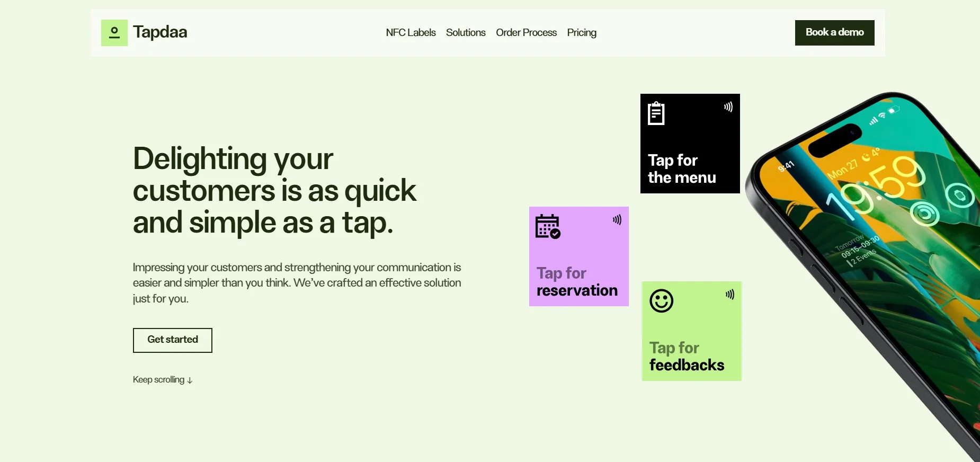Screen dimensions: 980x462
Task: Click the down arrow beside Keep scrolling
Action: coord(190,380)
